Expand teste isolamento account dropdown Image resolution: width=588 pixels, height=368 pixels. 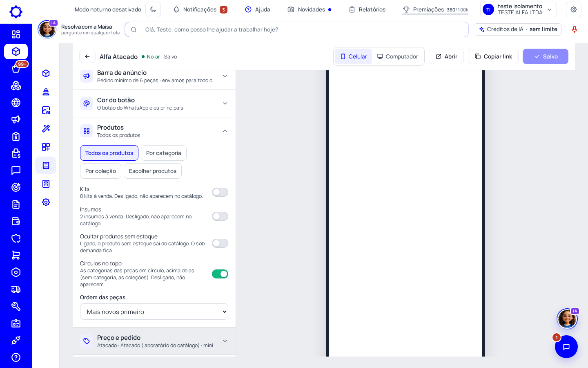pos(519,9)
